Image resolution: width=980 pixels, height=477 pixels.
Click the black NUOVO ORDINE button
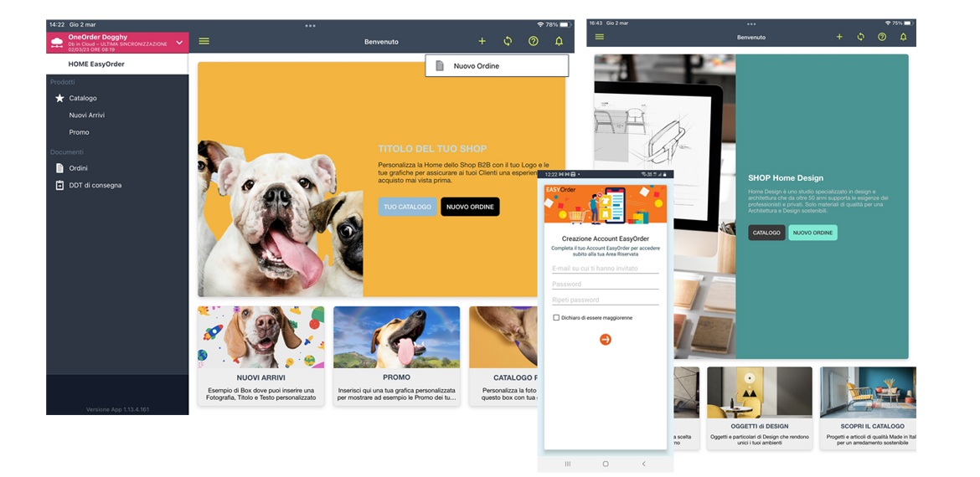point(470,207)
